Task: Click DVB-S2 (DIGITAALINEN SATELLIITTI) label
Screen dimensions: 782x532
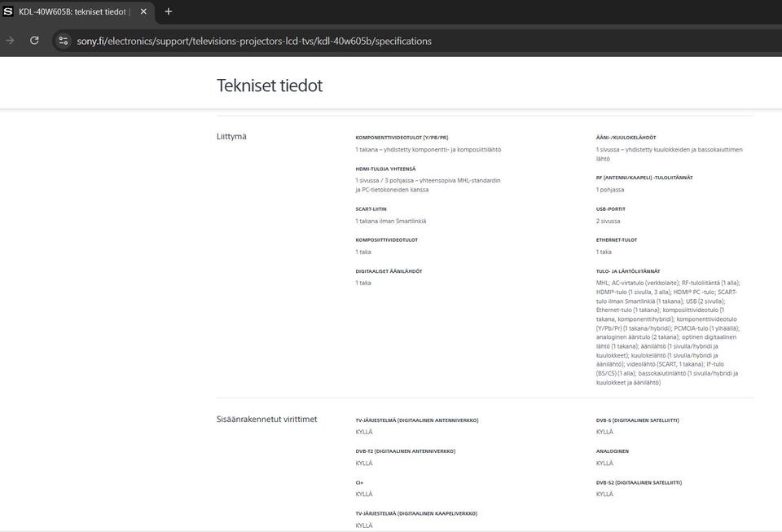Action: coord(639,482)
